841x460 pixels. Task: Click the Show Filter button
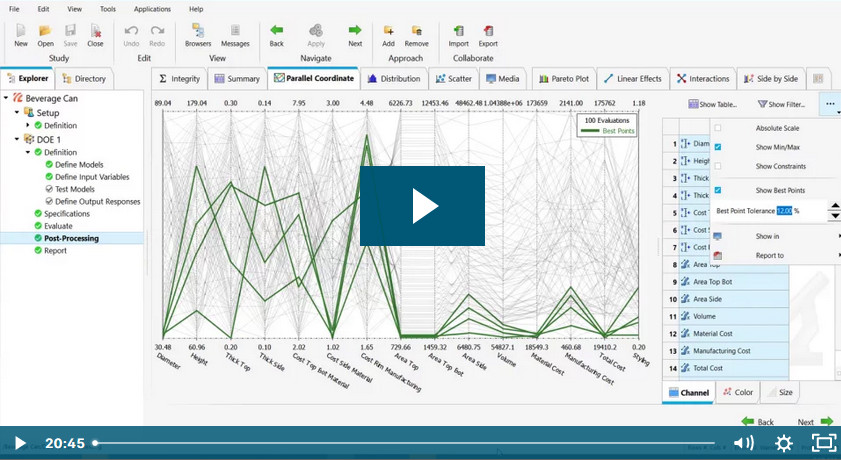781,104
